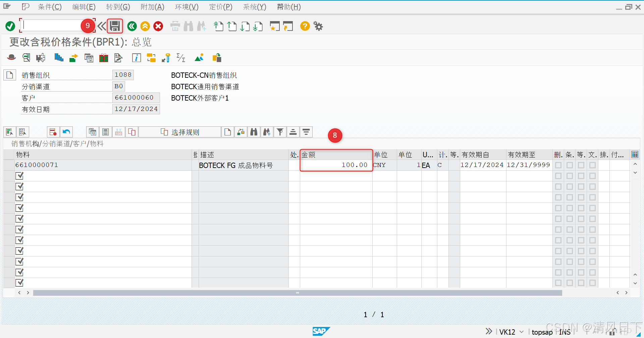Tick the 文 checkbox in row 6610000071

592,165
